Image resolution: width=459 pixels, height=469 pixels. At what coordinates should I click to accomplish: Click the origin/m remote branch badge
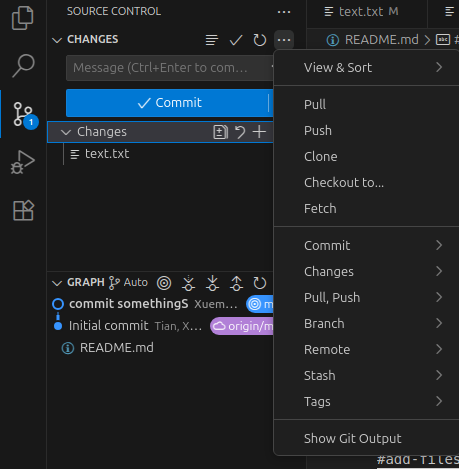[x=242, y=326]
